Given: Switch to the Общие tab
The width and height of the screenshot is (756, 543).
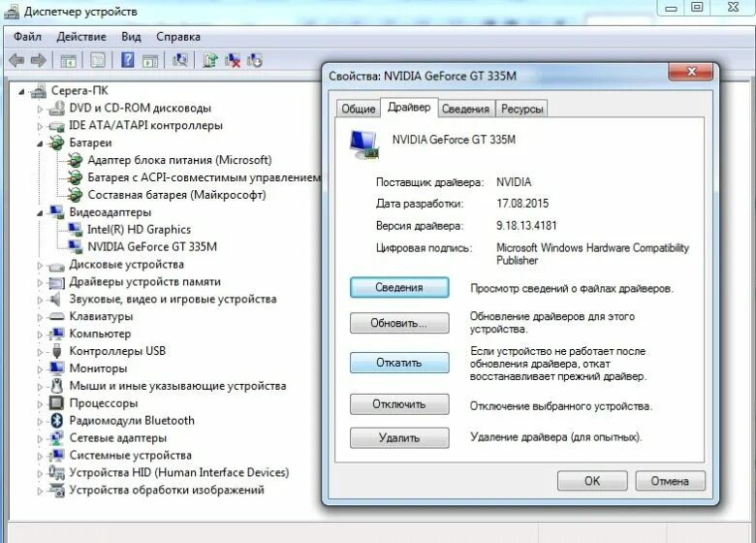Looking at the screenshot, I should [x=359, y=109].
